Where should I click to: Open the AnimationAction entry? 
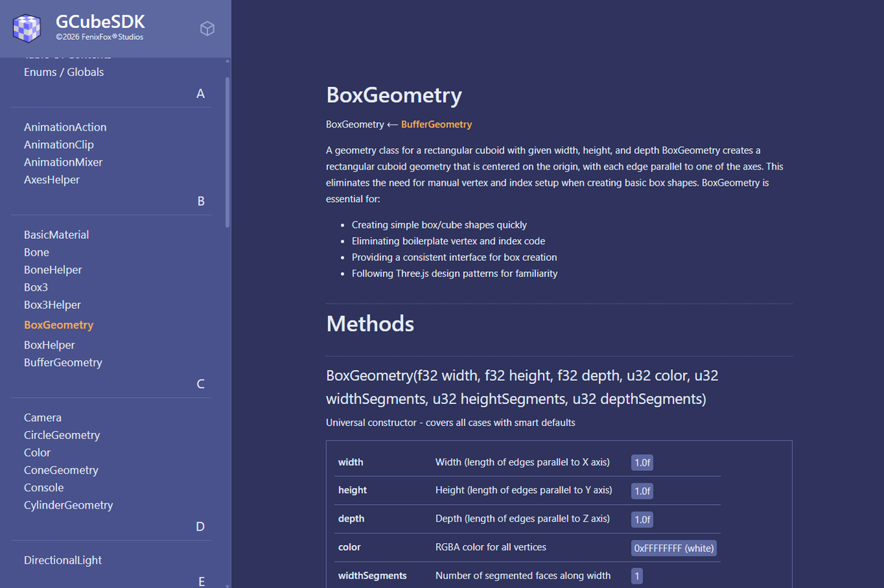(65, 127)
